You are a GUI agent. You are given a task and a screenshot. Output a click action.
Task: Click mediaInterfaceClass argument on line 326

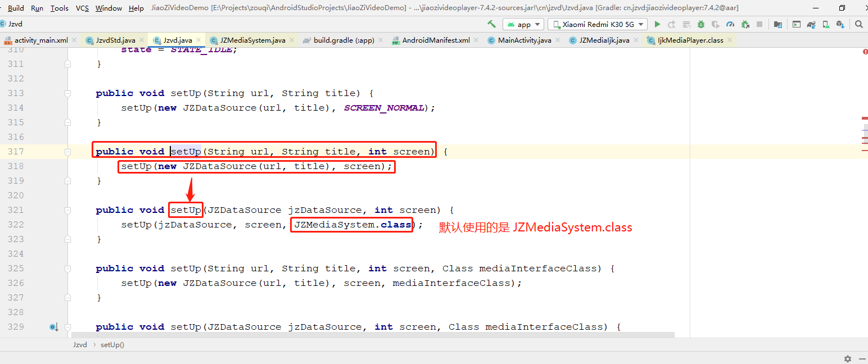[451, 283]
